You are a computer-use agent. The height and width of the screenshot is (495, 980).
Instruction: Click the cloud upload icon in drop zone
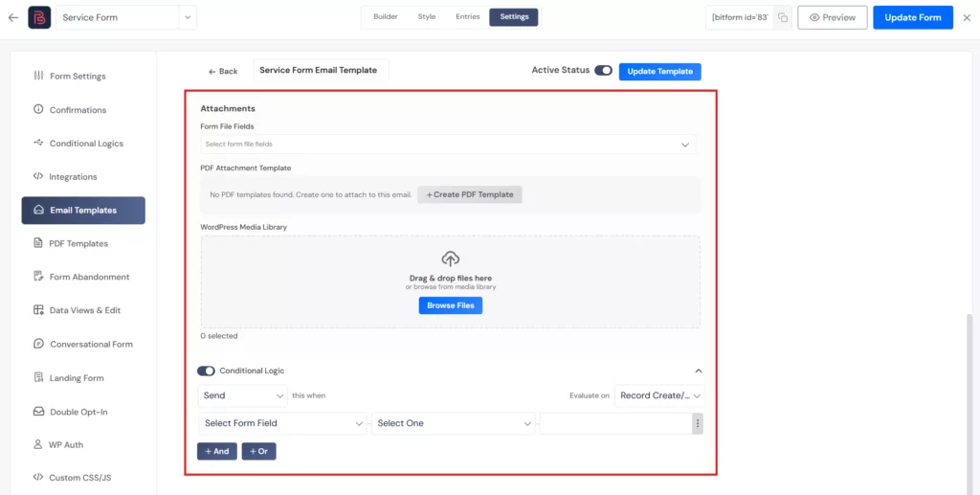pos(450,259)
